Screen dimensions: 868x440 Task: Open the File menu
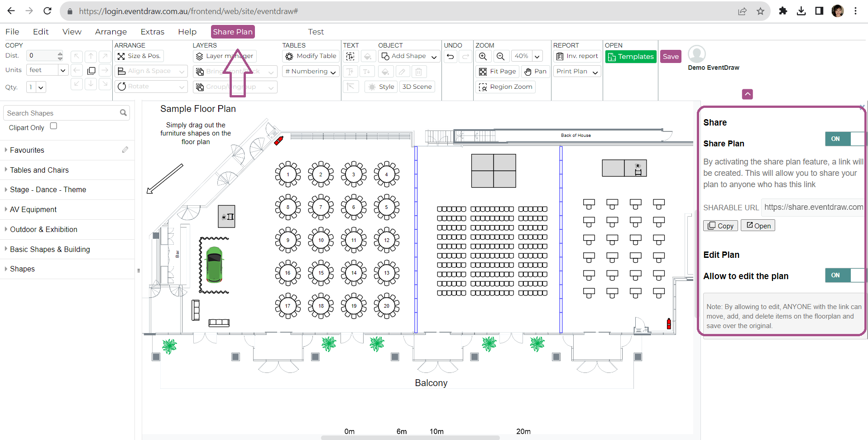(12, 31)
